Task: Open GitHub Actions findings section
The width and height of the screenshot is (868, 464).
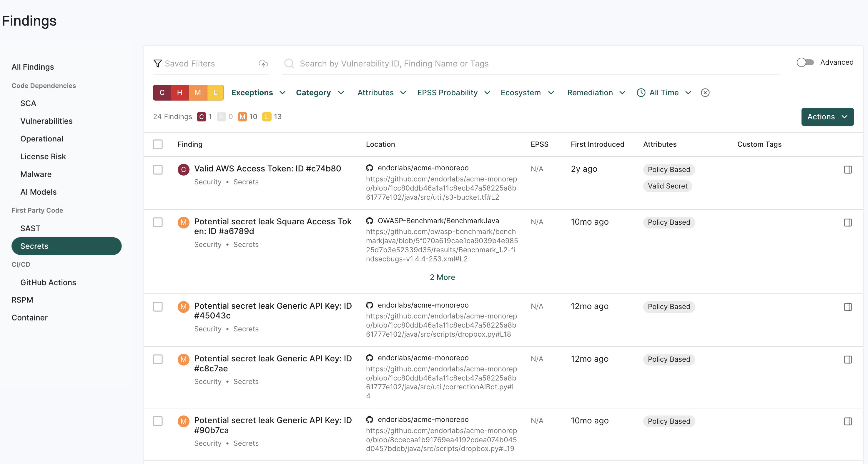Action: click(x=48, y=282)
